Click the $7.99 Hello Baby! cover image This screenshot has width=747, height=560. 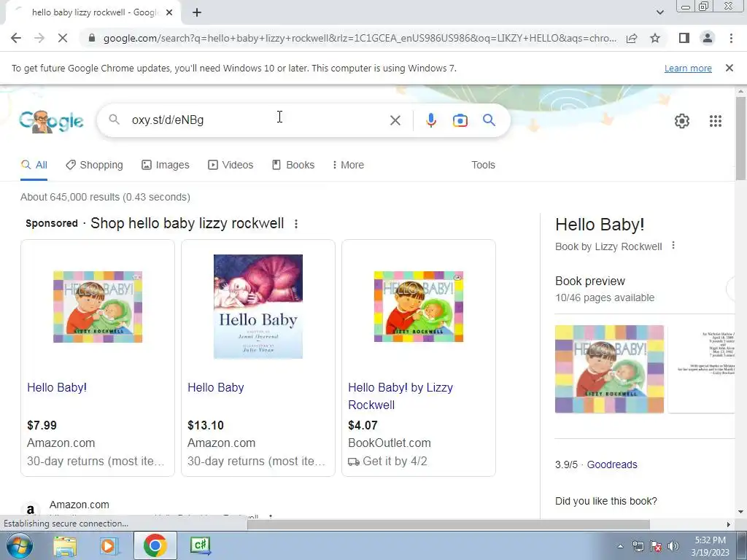tap(98, 307)
